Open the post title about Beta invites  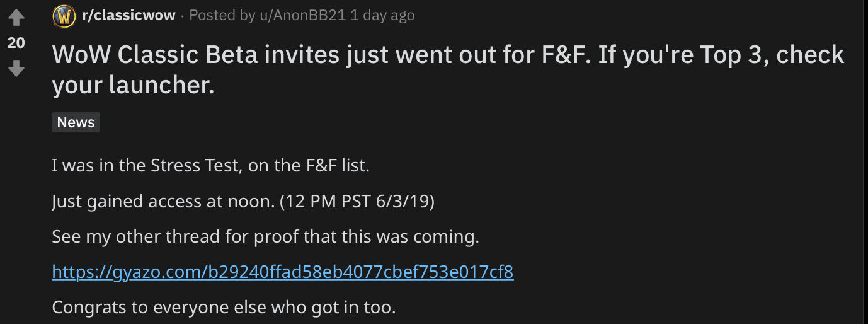click(448, 70)
